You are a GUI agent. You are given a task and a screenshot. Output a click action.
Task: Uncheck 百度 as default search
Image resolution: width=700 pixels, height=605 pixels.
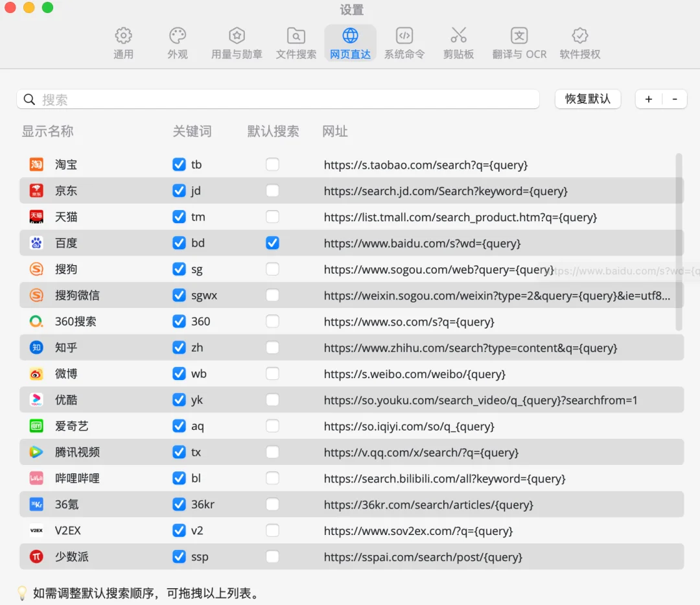pyautogui.click(x=273, y=243)
